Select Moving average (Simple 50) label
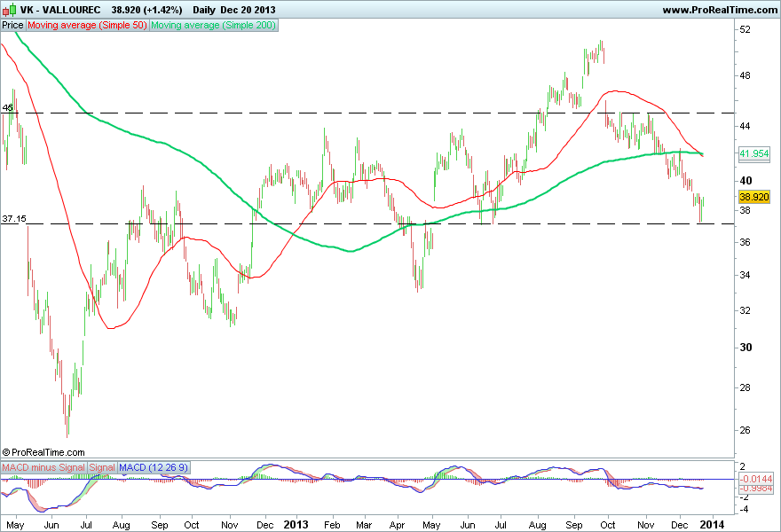This screenshot has width=781, height=532. coord(87,25)
